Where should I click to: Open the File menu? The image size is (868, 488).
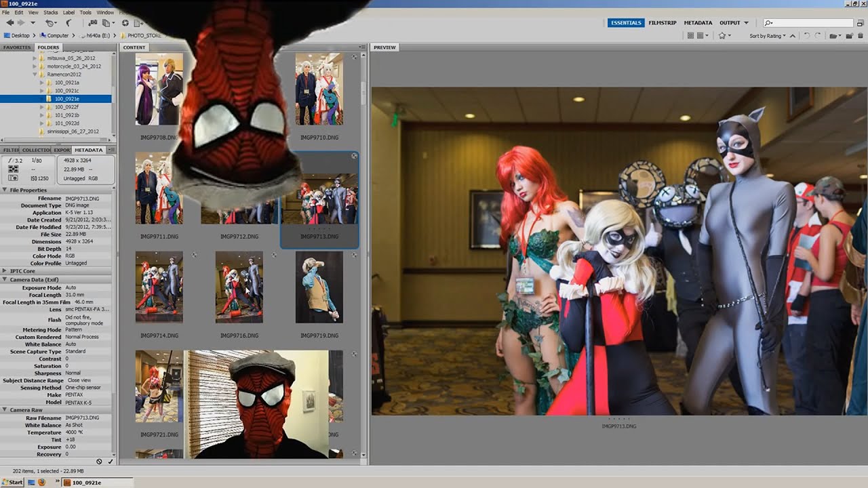(x=6, y=12)
